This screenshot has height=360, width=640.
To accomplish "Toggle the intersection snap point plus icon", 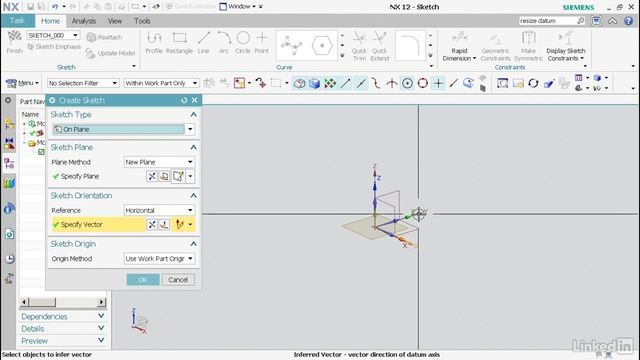I will (438, 83).
